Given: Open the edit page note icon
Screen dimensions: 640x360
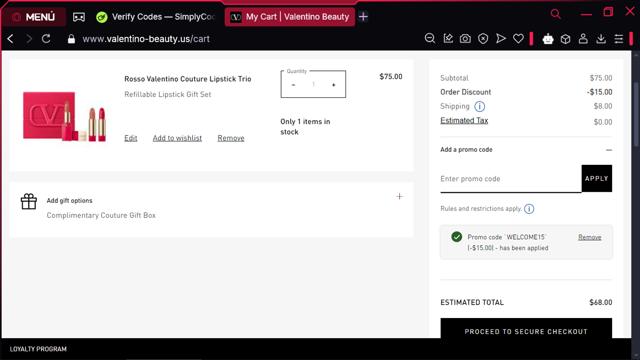Looking at the screenshot, I should tap(448, 38).
